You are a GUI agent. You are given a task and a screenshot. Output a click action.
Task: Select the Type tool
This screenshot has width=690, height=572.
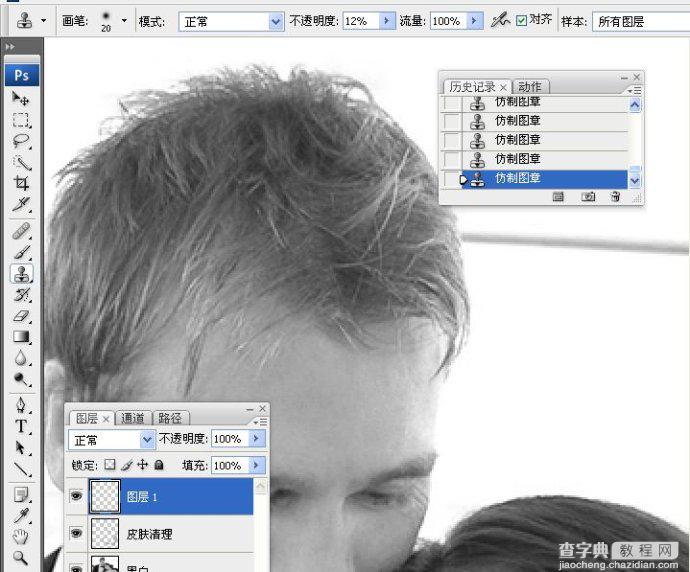point(21,426)
